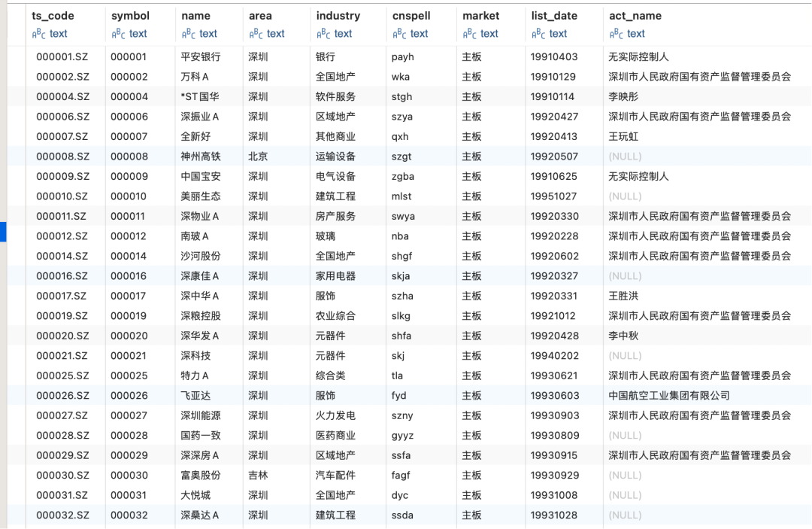
Task: Select the name column header
Action: [x=195, y=16]
